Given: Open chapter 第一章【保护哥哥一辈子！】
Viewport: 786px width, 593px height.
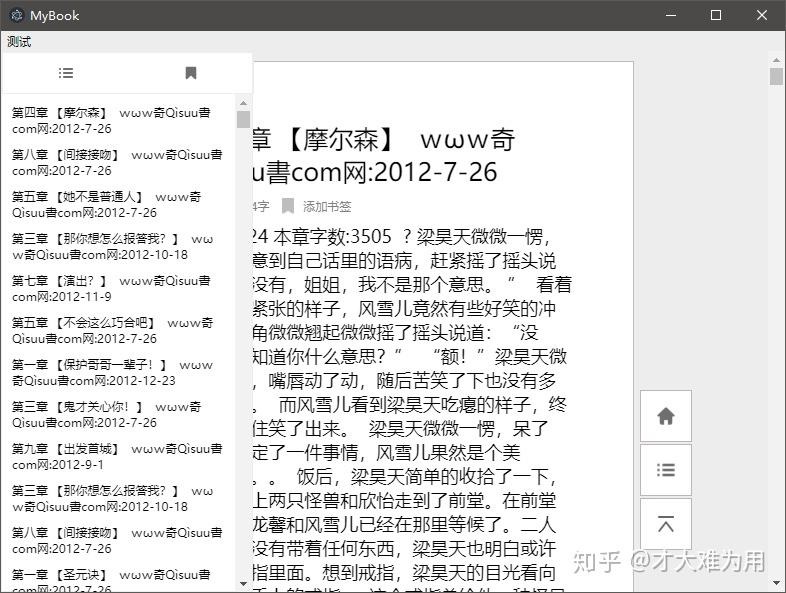Looking at the screenshot, I should click(x=110, y=373).
